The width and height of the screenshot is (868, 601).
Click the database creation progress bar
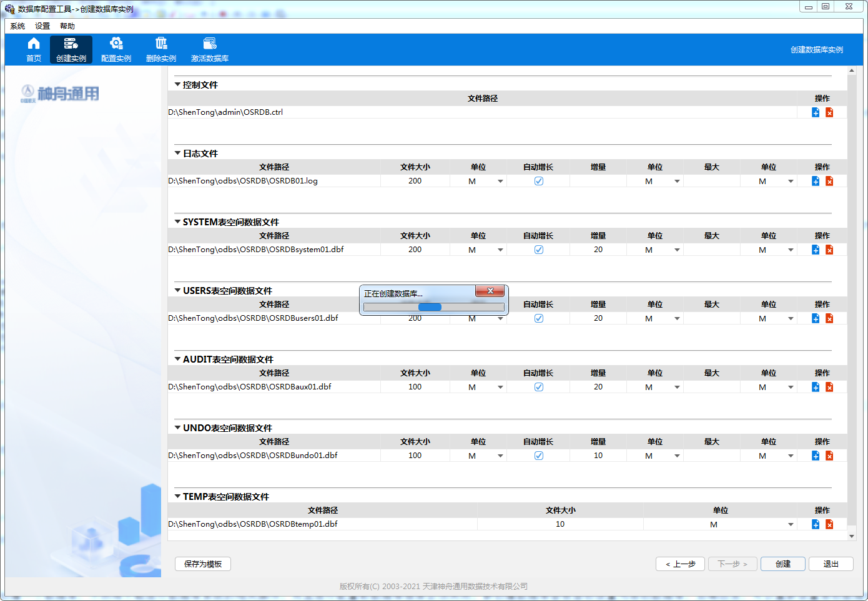pos(433,307)
